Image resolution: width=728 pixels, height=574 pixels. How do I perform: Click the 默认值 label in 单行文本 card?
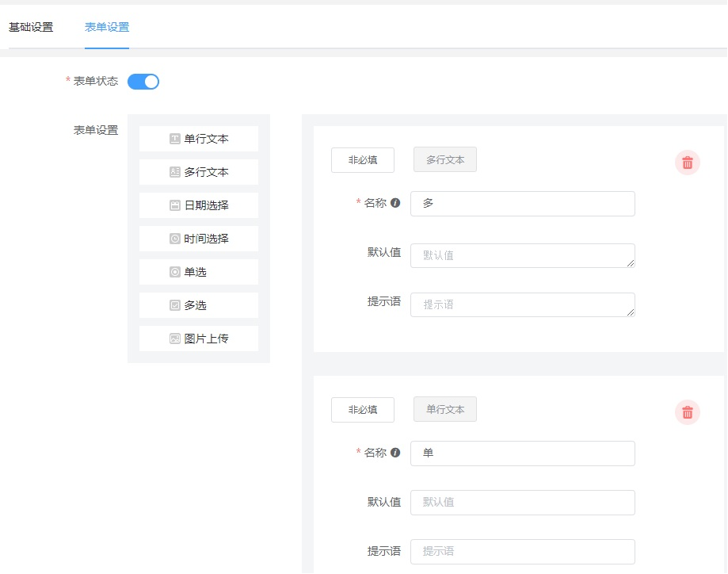384,502
